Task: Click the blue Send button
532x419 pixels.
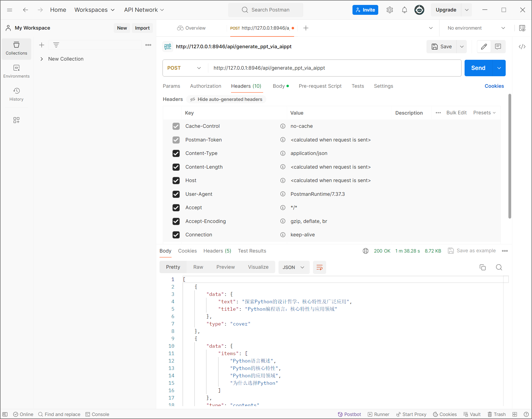Action: (478, 68)
